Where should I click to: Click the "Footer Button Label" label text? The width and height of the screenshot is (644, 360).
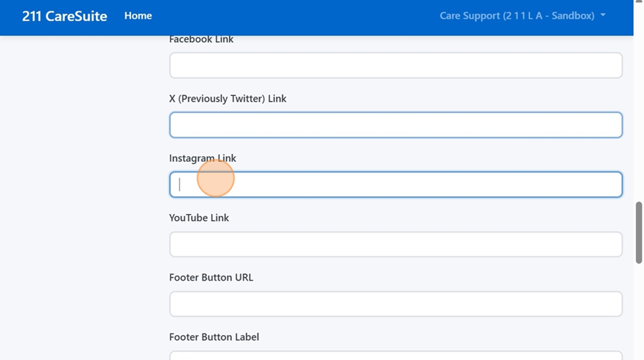pyautogui.click(x=214, y=336)
